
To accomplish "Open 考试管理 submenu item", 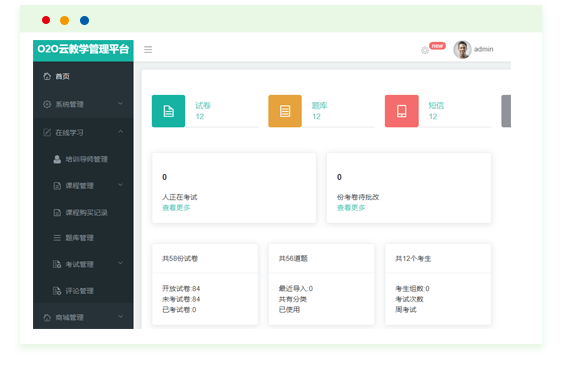I will [x=80, y=264].
